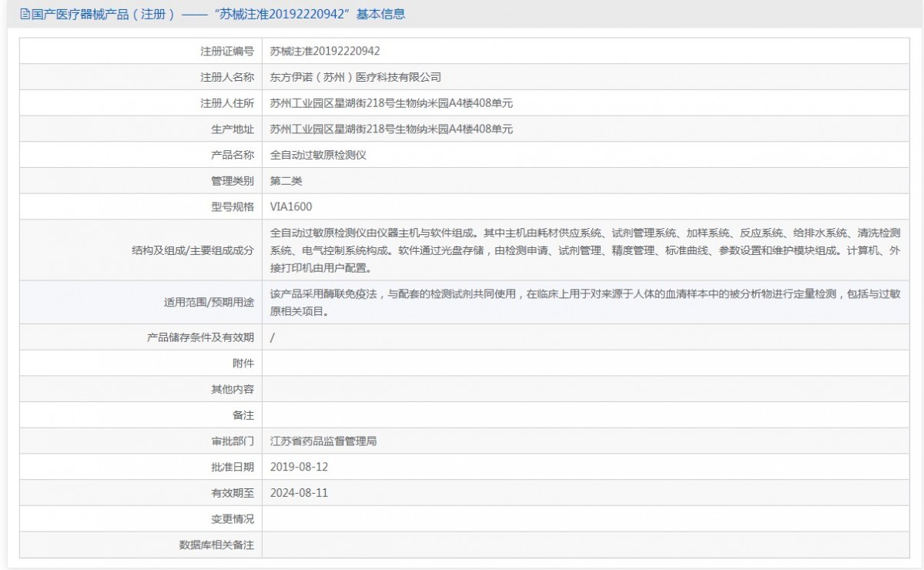Screen dimensions: 924x570
Task: Click the document icon beside the page title
Action: 25,14
